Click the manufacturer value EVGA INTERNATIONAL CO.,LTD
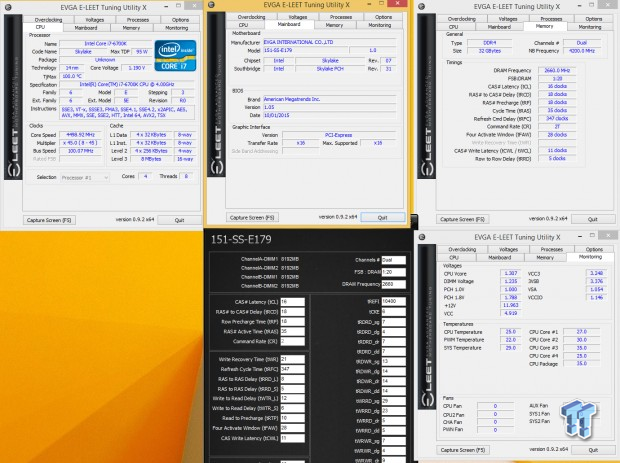This screenshot has height=463, width=620. tap(329, 42)
